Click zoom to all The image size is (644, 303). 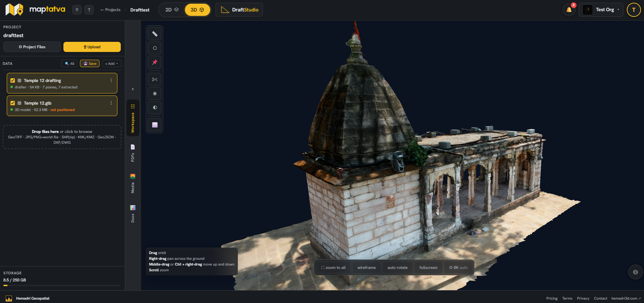pyautogui.click(x=333, y=268)
